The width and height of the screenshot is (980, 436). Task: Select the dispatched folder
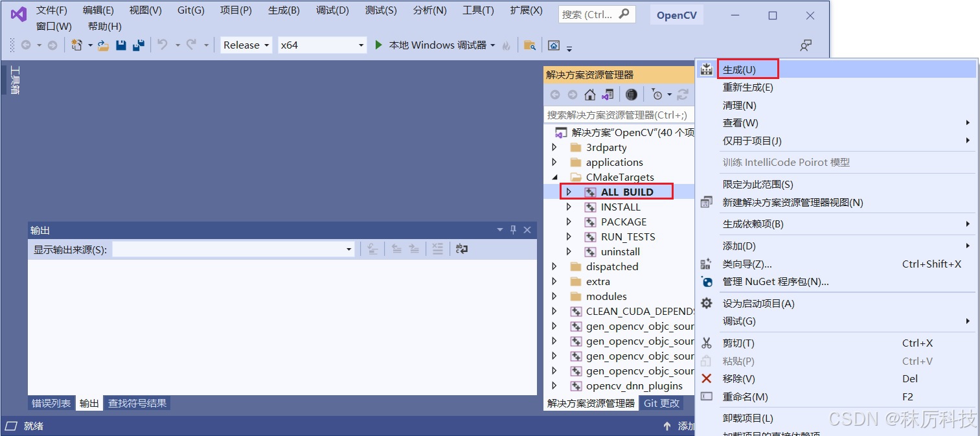click(x=612, y=266)
